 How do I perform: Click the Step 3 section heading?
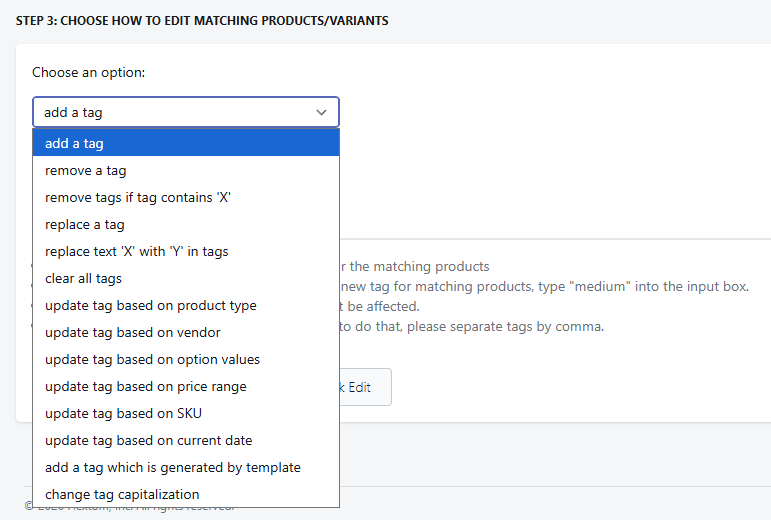[x=202, y=20]
